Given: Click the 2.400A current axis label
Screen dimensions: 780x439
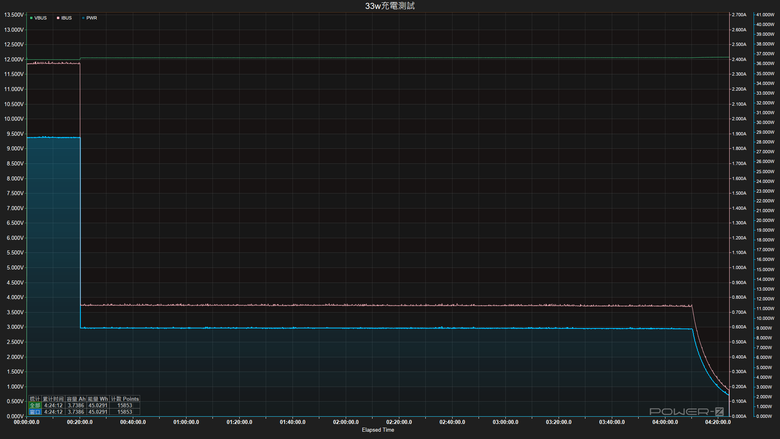Looking at the screenshot, I should click(739, 60).
